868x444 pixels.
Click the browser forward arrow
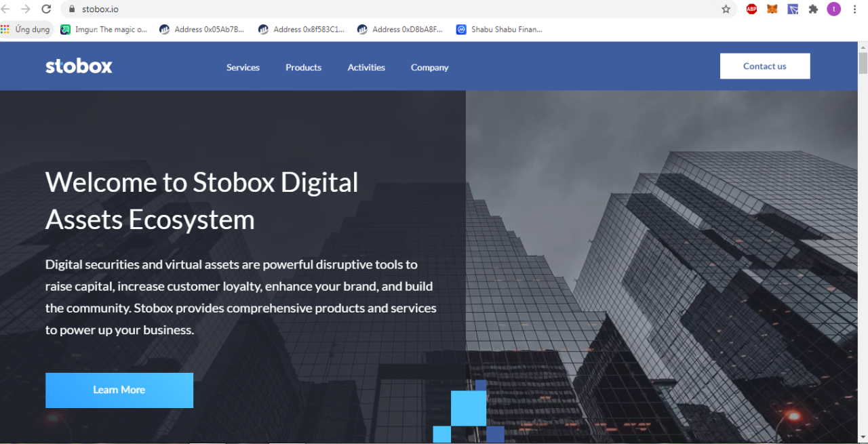26,9
